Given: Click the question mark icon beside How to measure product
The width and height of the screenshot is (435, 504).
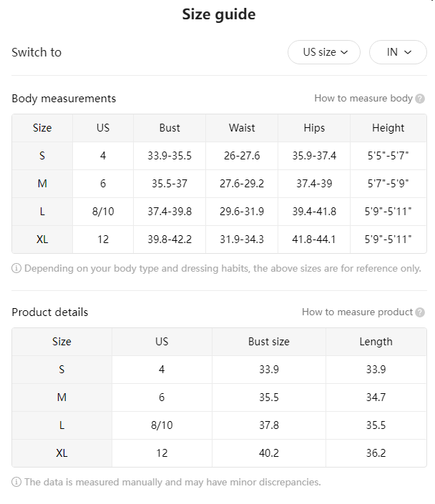Looking at the screenshot, I should (x=419, y=312).
